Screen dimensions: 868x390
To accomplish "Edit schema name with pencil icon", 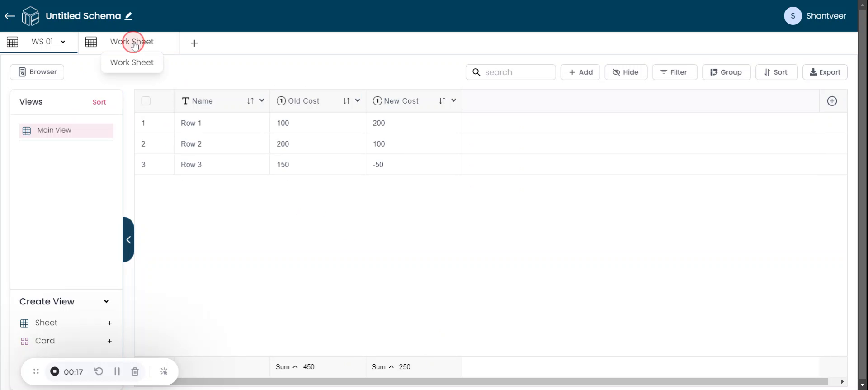I will [x=129, y=16].
